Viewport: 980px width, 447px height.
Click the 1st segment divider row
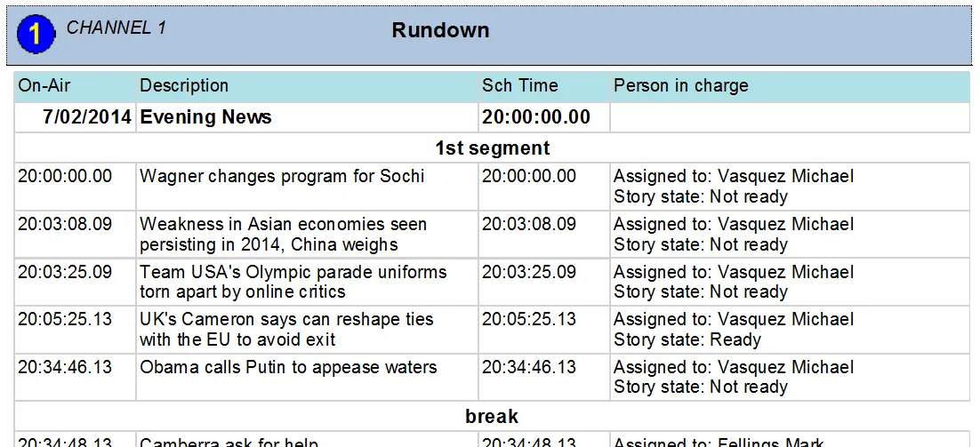(x=492, y=148)
